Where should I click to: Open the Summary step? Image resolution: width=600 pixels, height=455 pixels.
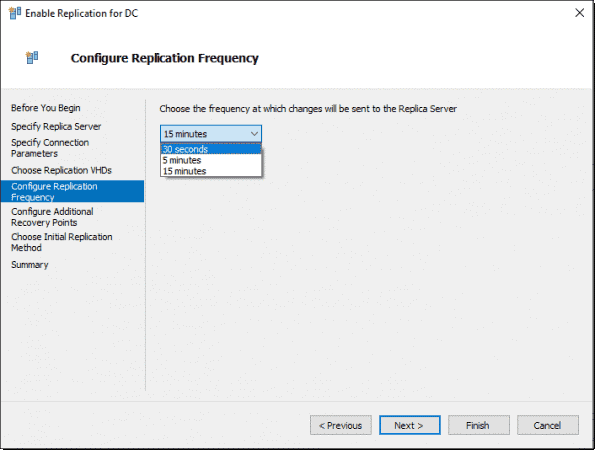pyautogui.click(x=30, y=265)
